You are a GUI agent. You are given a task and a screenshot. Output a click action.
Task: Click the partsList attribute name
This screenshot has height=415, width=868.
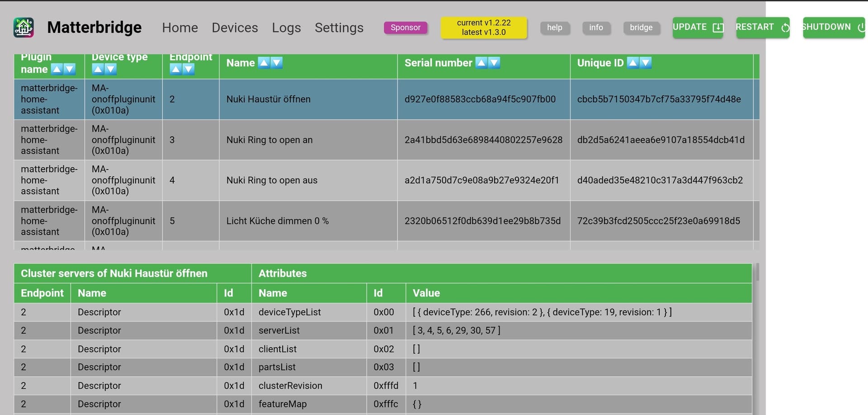[x=277, y=367]
